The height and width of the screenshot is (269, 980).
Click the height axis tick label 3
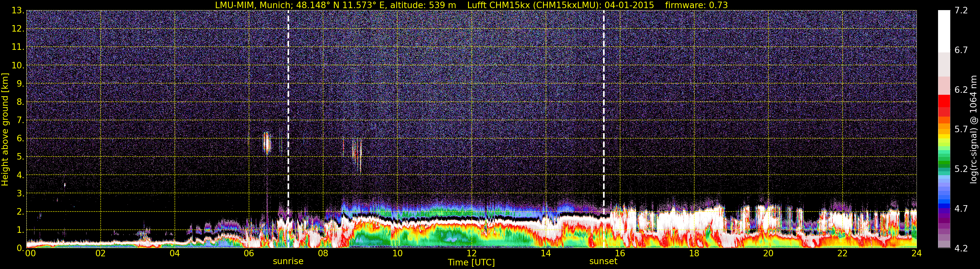coord(20,193)
